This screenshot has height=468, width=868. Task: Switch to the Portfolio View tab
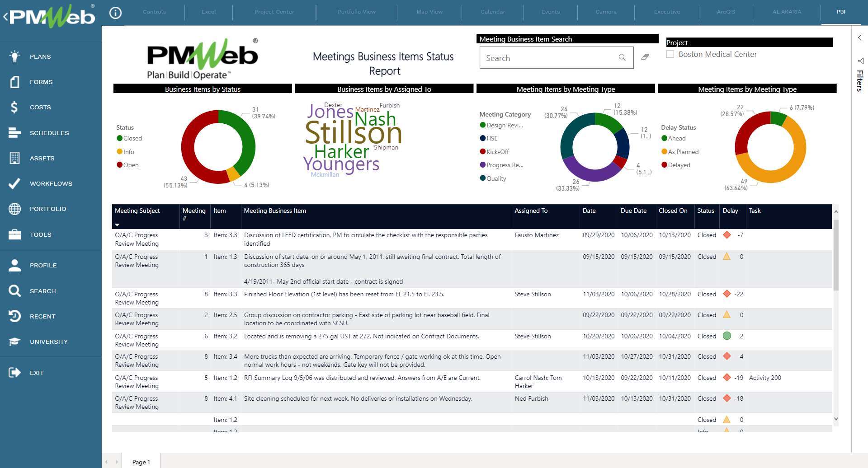(x=356, y=12)
